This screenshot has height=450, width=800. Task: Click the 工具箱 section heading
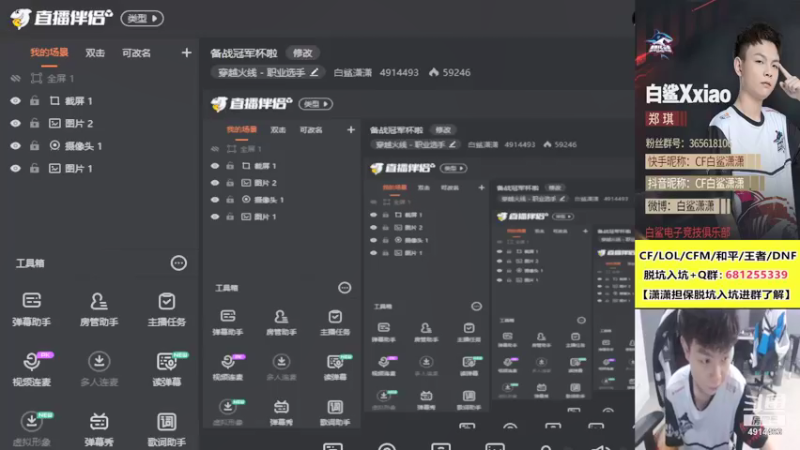click(x=30, y=263)
